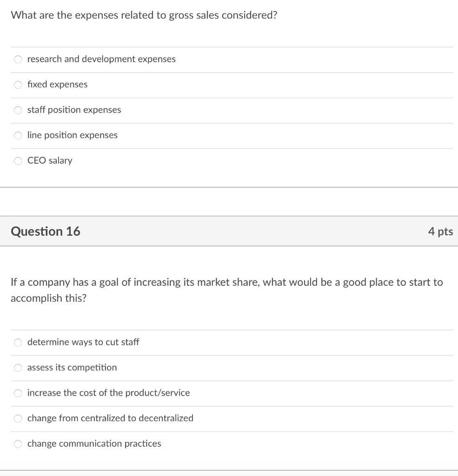Select change communication practices answer
Screen dimensions: 458x476
pyautogui.click(x=18, y=443)
